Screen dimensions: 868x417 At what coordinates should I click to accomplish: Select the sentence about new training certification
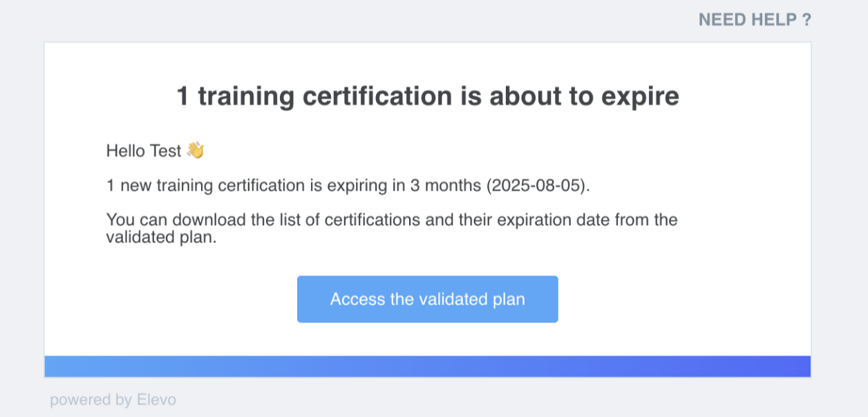(348, 186)
